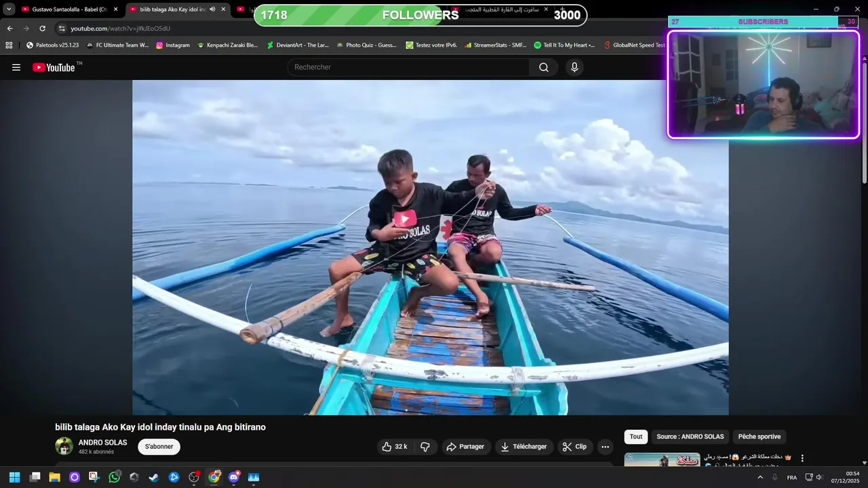This screenshot has height=488, width=868.
Task: Click the Partager share button
Action: tap(467, 447)
